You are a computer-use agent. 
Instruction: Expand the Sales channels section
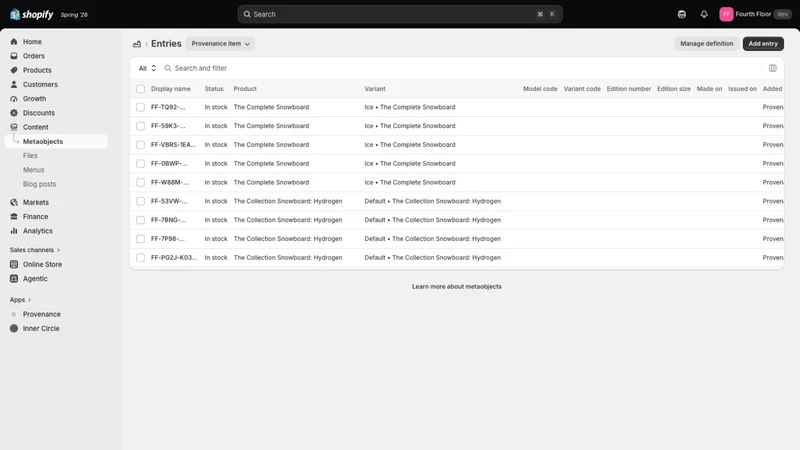click(x=35, y=250)
